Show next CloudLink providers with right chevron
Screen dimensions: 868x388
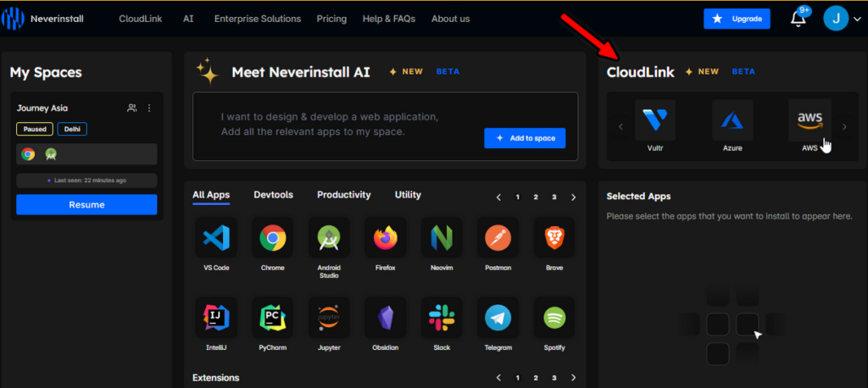[844, 127]
